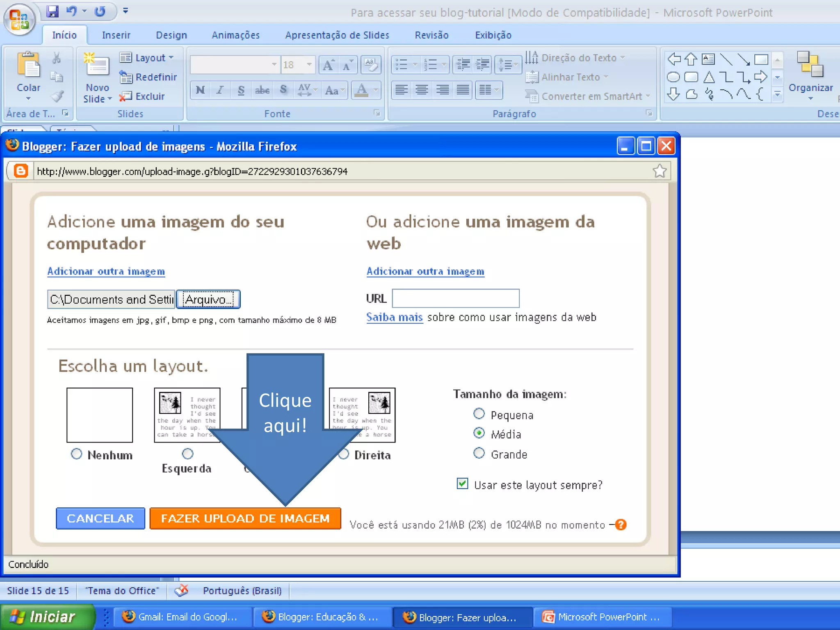Click the Saiba mais link

point(394,317)
